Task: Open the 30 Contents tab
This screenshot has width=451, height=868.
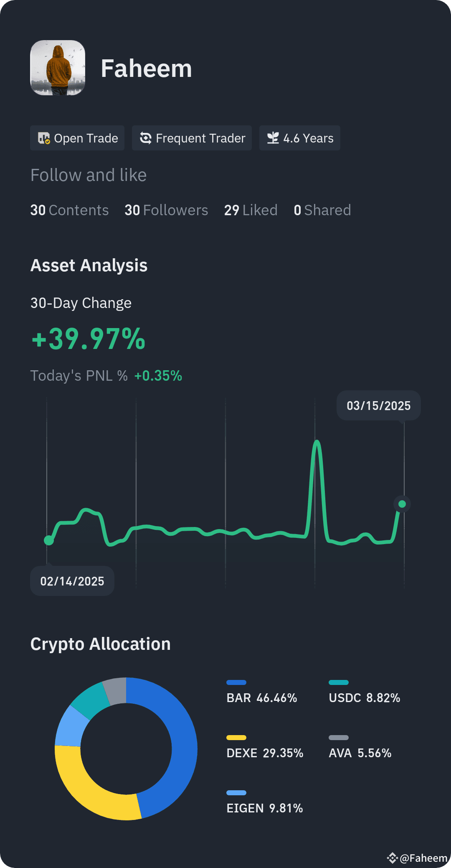Action: (69, 210)
